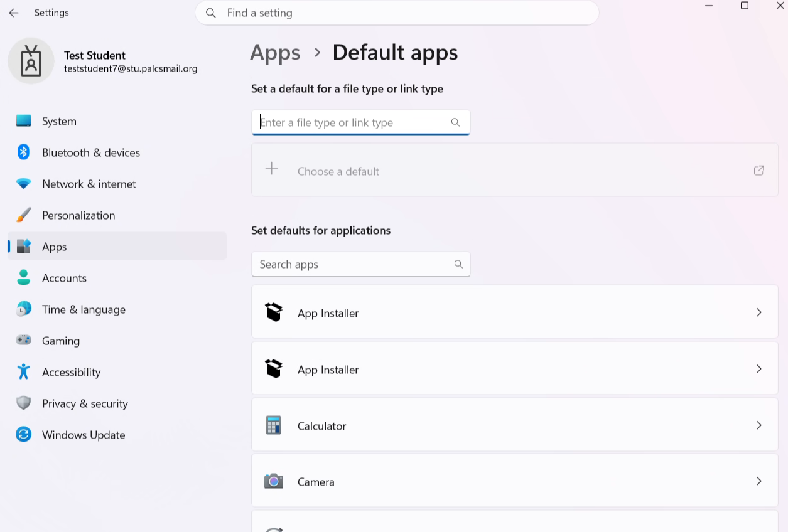Click the Test Student profile avatar
The height and width of the screenshot is (532, 788).
pos(31,61)
